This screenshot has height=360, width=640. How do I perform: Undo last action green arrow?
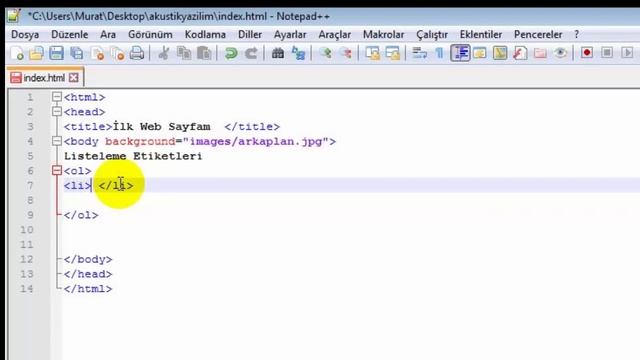[x=231, y=53]
